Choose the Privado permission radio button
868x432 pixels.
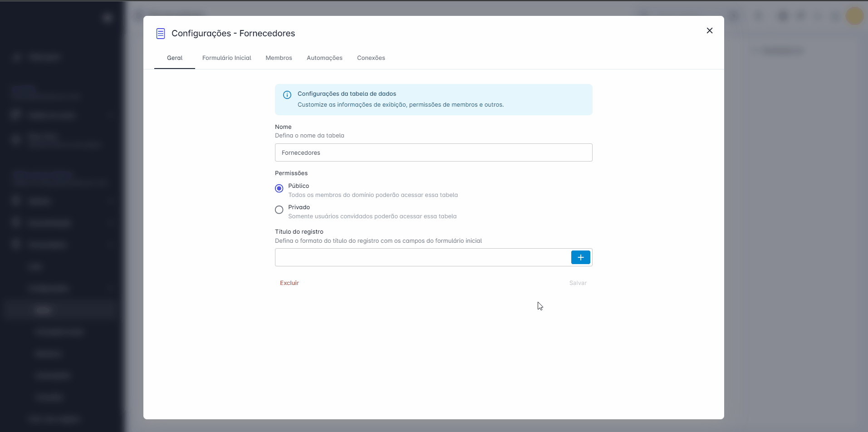279,210
